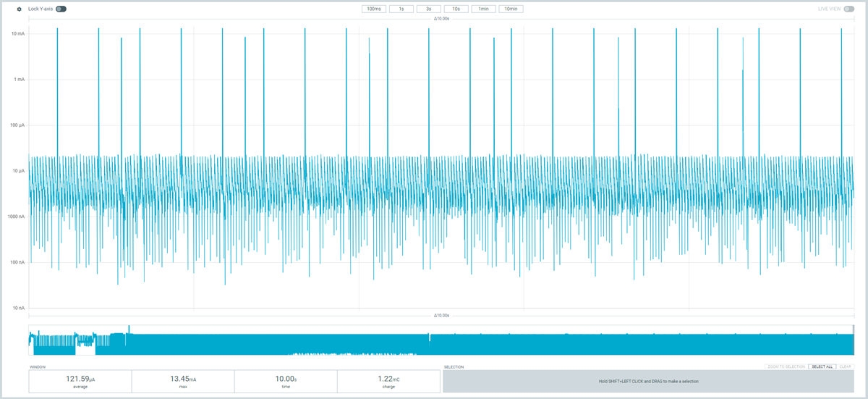Set time window to 100ms
The height and width of the screenshot is (399, 868).
pos(374,9)
